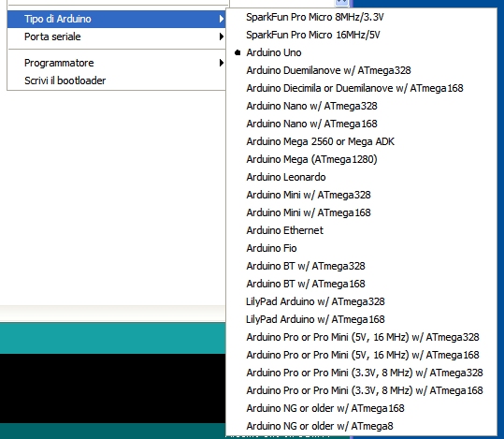Choose the Arduino Leonardo board
This screenshot has height=439, width=504.
(361, 177)
